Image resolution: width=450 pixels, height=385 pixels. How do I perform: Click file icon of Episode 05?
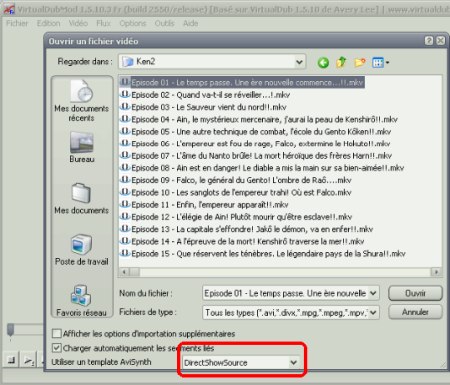pyautogui.click(x=125, y=131)
